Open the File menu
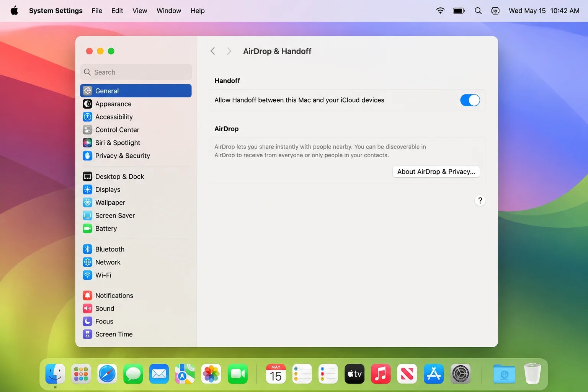This screenshot has height=392, width=588. [97, 11]
